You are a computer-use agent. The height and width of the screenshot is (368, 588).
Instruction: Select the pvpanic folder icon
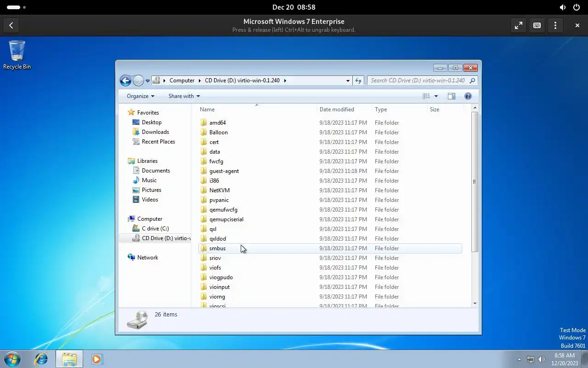[204, 200]
